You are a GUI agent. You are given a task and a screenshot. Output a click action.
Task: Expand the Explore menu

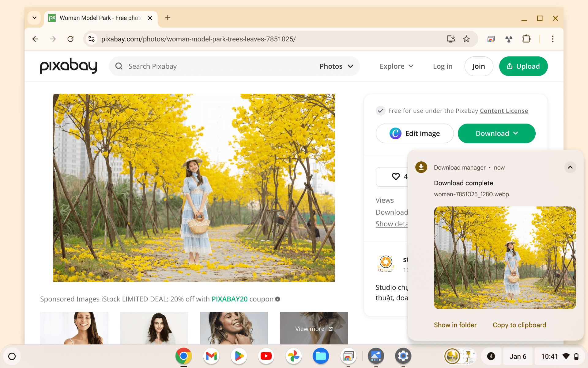tap(397, 66)
